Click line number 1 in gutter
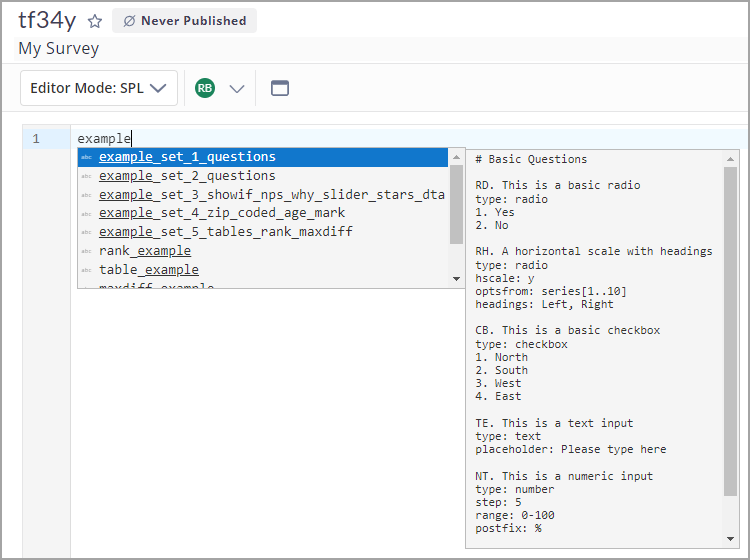The image size is (750, 560). [x=36, y=139]
